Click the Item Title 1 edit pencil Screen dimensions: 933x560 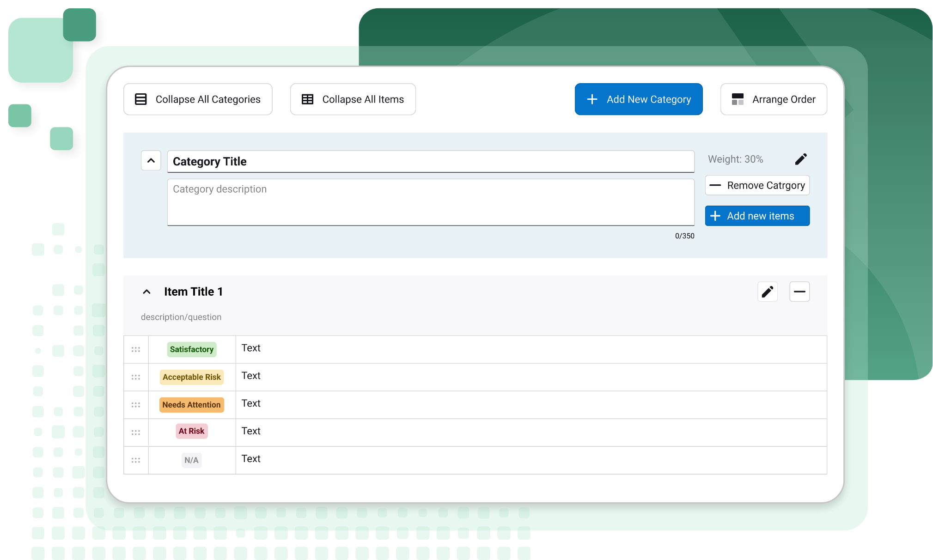coord(768,292)
